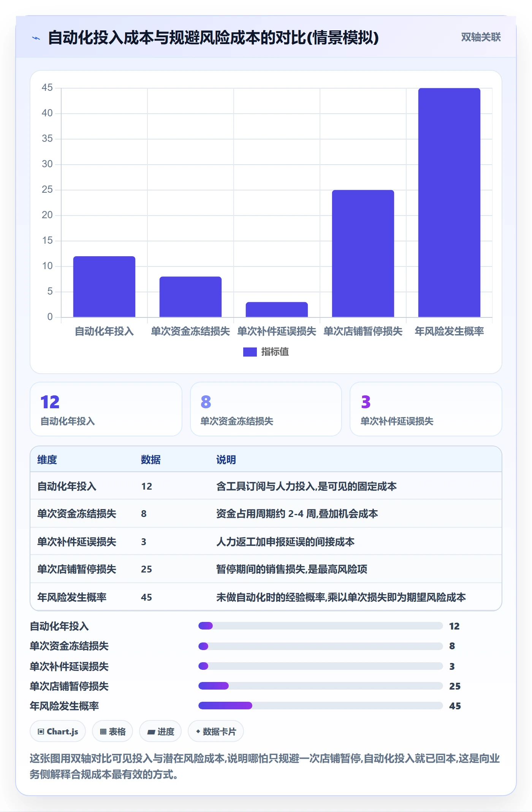Image resolution: width=532 pixels, height=812 pixels.
Task: Click description 含工具订阅与人力投入,是可见的固定成本
Action: tap(306, 487)
